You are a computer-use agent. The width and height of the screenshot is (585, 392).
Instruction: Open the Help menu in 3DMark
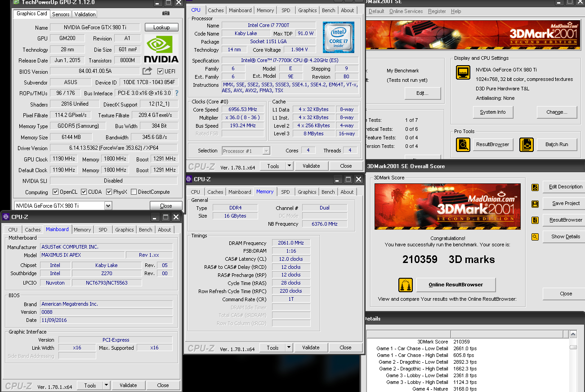tap(456, 11)
